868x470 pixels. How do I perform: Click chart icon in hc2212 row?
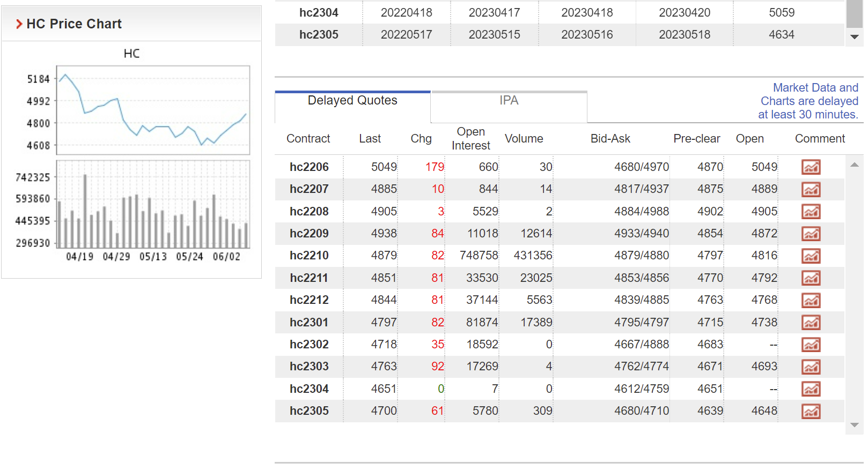coord(811,301)
